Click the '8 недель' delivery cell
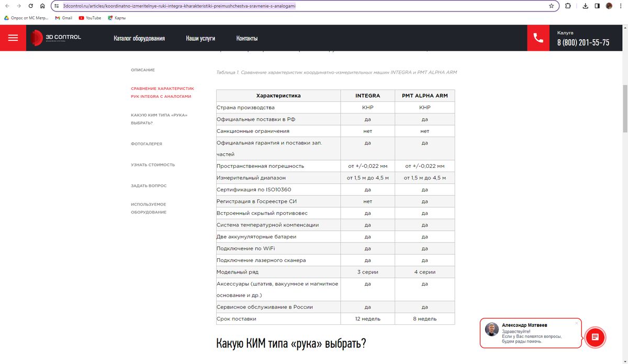628x364 pixels. (x=424, y=318)
